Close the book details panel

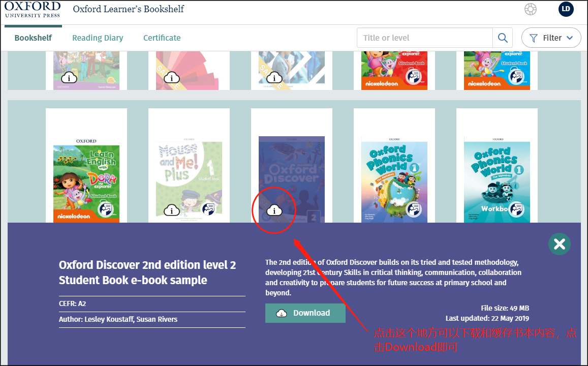click(x=560, y=244)
